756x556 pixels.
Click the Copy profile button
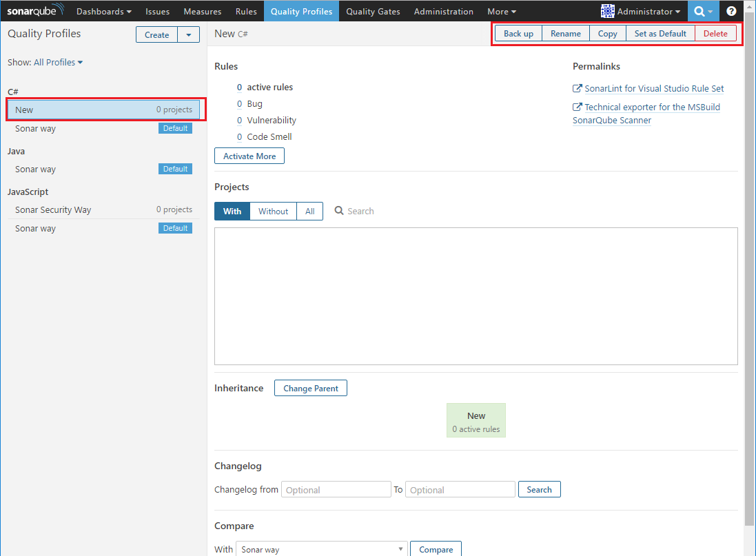tap(608, 33)
